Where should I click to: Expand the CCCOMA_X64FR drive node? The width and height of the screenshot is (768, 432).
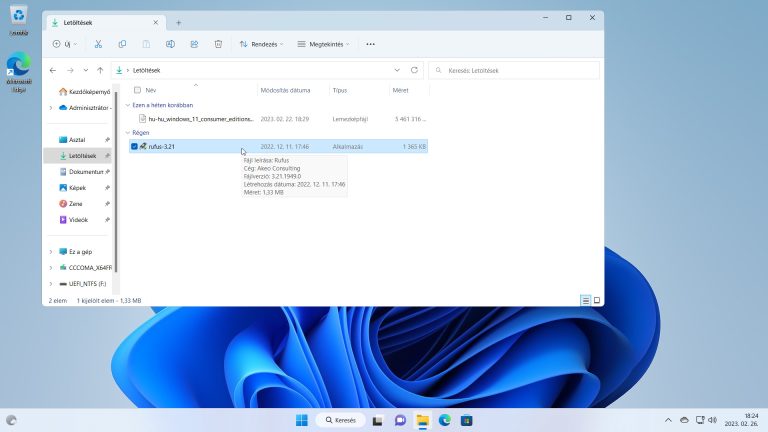(51, 268)
